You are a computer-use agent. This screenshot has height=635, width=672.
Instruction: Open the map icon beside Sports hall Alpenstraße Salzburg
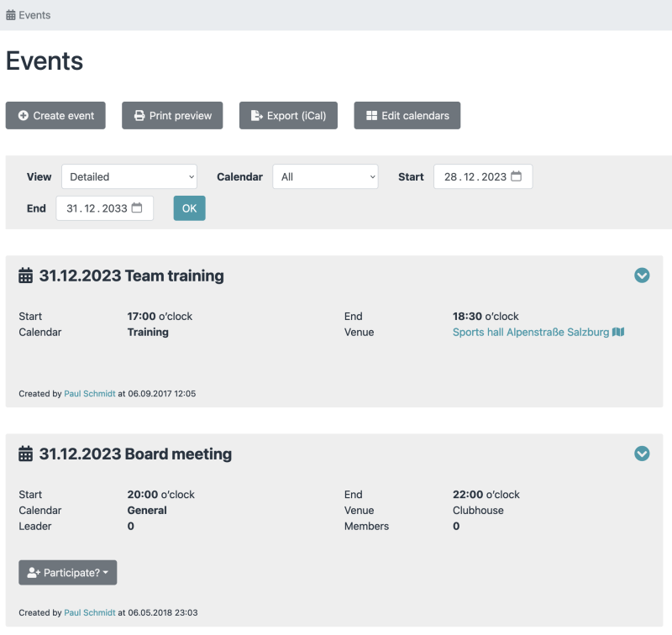coord(617,332)
